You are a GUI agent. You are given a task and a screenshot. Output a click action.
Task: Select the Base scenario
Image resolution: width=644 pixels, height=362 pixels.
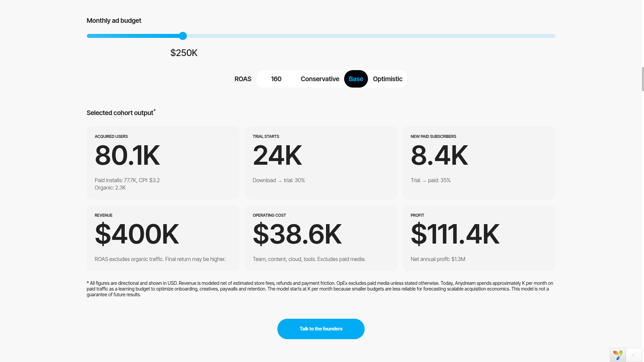point(356,79)
